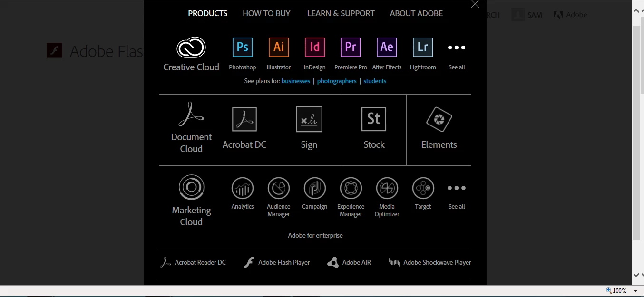
Task: Open the Creative Cloud product icon
Action: coord(191,48)
